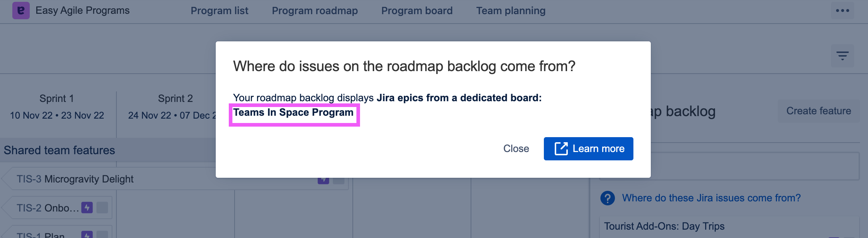Select the Teams In Space Program board name
This screenshot has height=238, width=868.
(293, 113)
